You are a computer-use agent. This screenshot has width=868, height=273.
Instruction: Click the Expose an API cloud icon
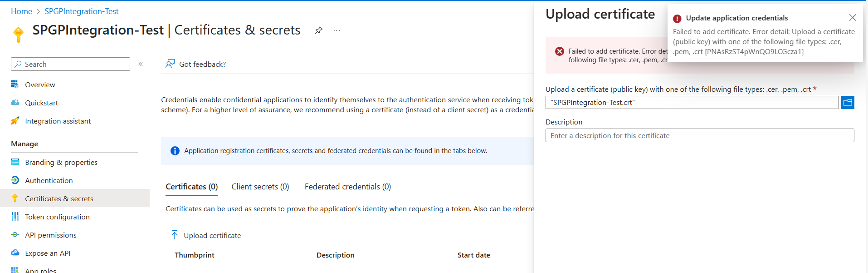[x=15, y=253]
